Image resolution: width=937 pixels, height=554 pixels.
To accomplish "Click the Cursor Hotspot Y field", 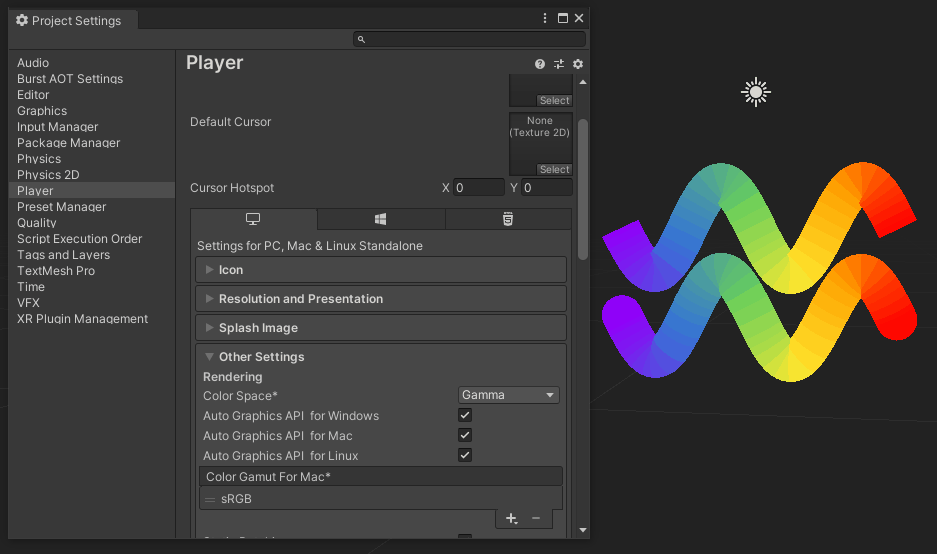I will click(x=547, y=188).
